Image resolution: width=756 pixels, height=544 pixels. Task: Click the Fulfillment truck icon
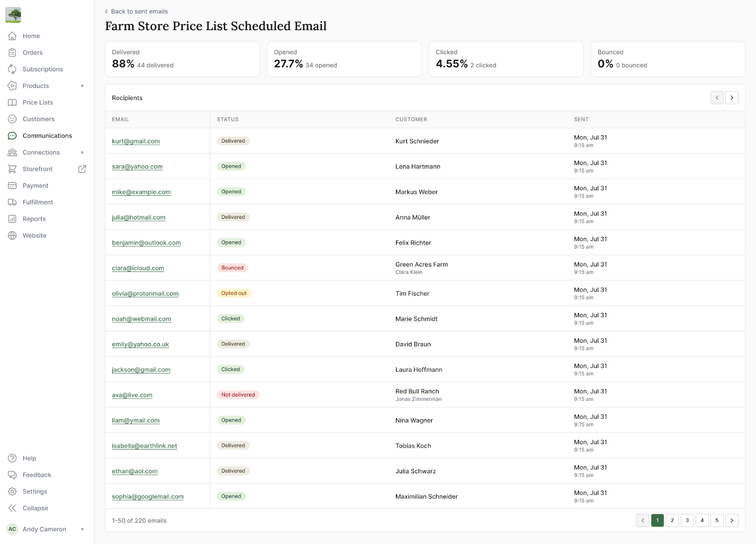point(12,202)
